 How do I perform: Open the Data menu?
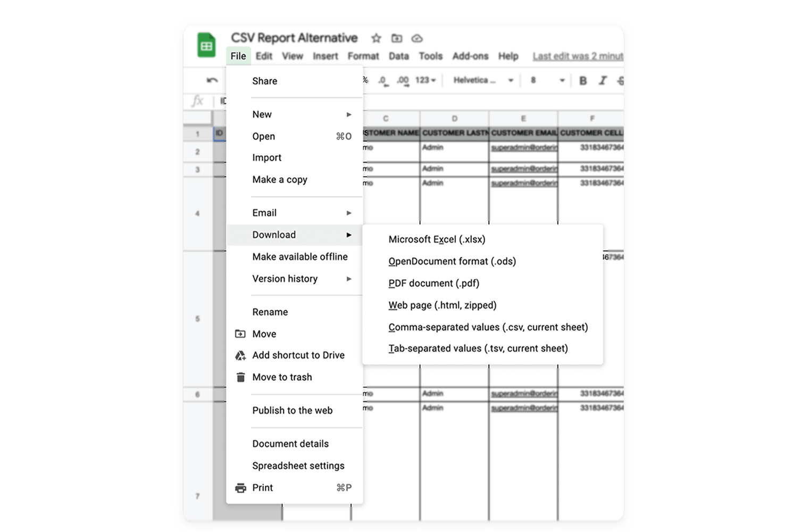coord(399,56)
